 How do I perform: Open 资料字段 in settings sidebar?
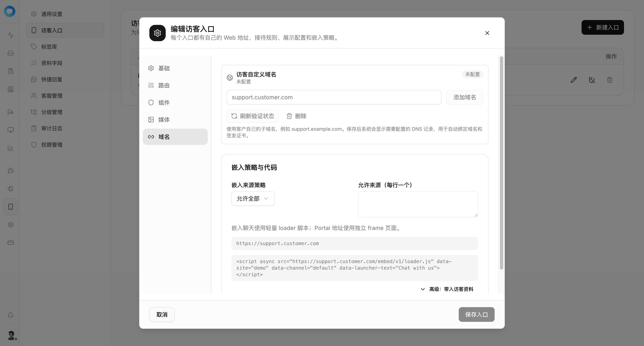[x=65, y=63]
